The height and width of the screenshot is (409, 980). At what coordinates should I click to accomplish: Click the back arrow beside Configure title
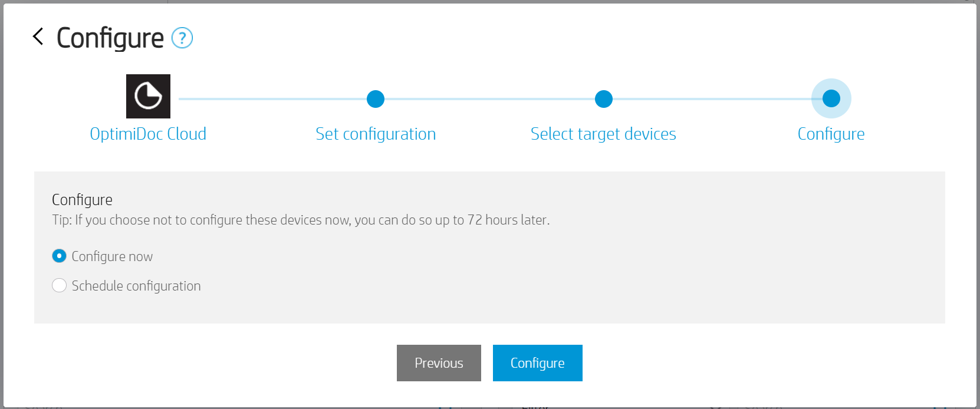[38, 37]
